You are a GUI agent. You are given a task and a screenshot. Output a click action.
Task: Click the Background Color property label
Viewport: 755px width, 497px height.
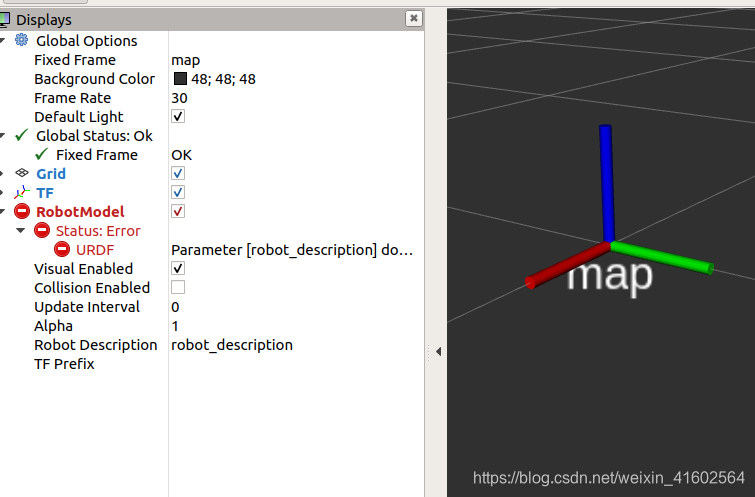pyautogui.click(x=94, y=79)
